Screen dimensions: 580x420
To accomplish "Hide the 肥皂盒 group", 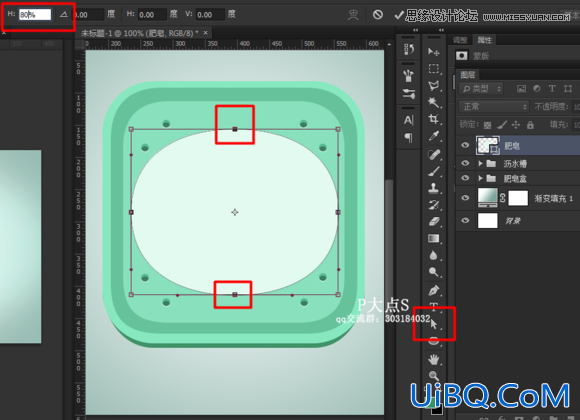I will [x=465, y=178].
